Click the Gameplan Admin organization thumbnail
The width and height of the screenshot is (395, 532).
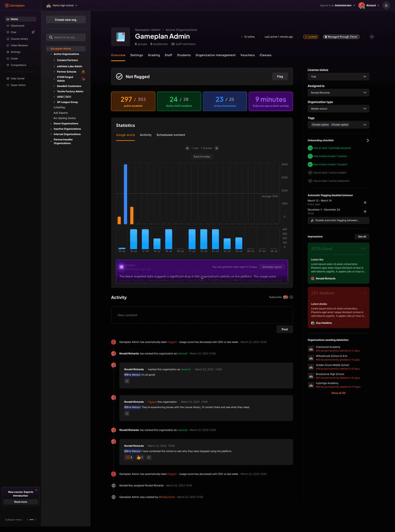(x=121, y=37)
